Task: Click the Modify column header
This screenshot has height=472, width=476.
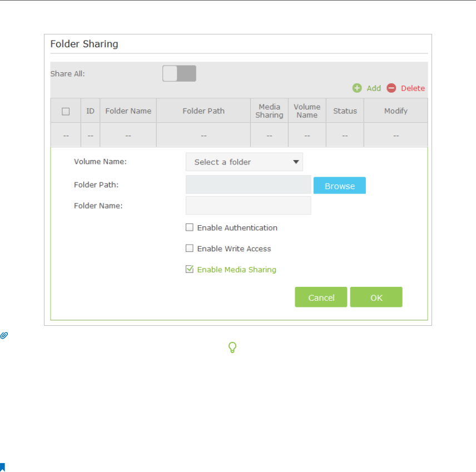Action: point(396,111)
